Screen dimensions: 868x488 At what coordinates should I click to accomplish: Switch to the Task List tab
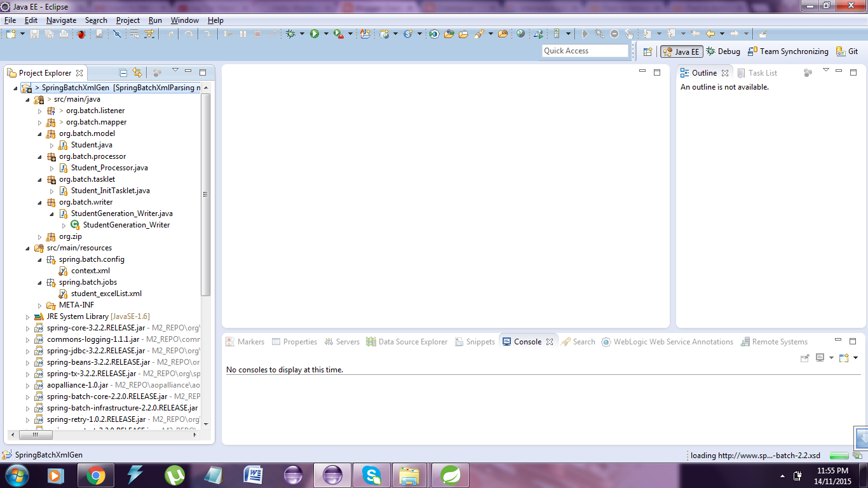[757, 73]
